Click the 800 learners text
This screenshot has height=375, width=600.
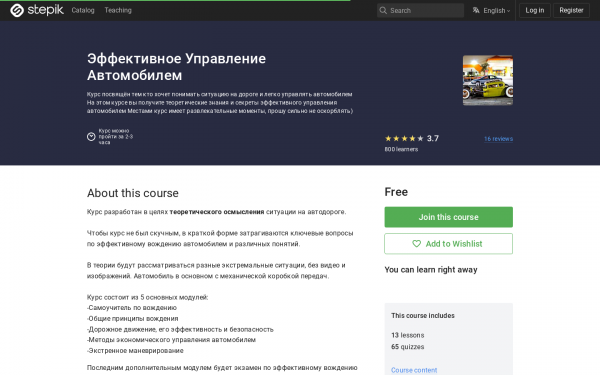tap(401, 149)
